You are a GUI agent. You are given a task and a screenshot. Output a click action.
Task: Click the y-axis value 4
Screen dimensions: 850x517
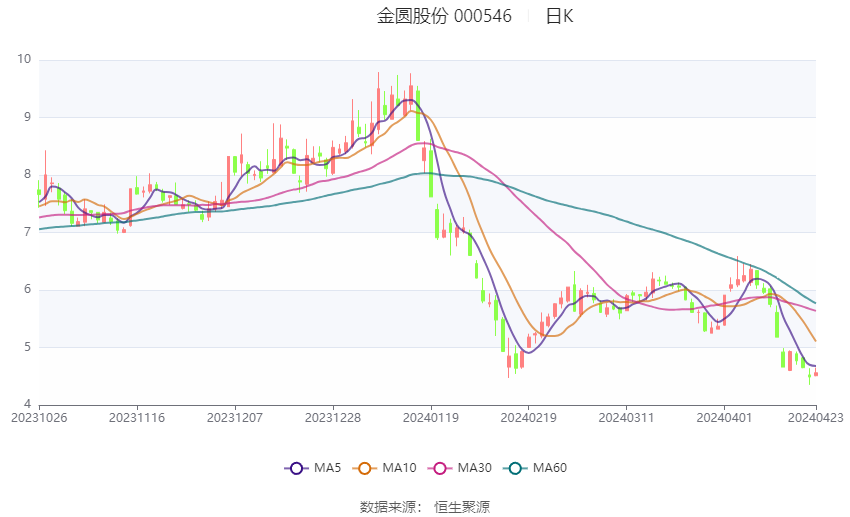point(27,404)
